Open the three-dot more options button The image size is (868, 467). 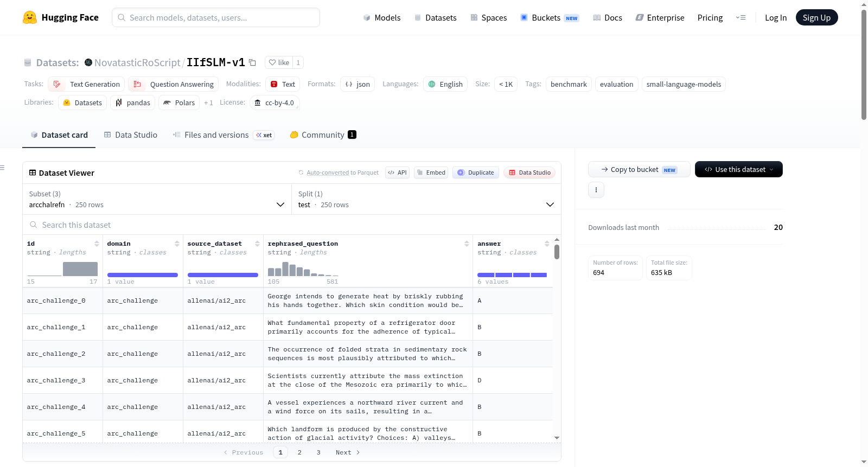[596, 190]
